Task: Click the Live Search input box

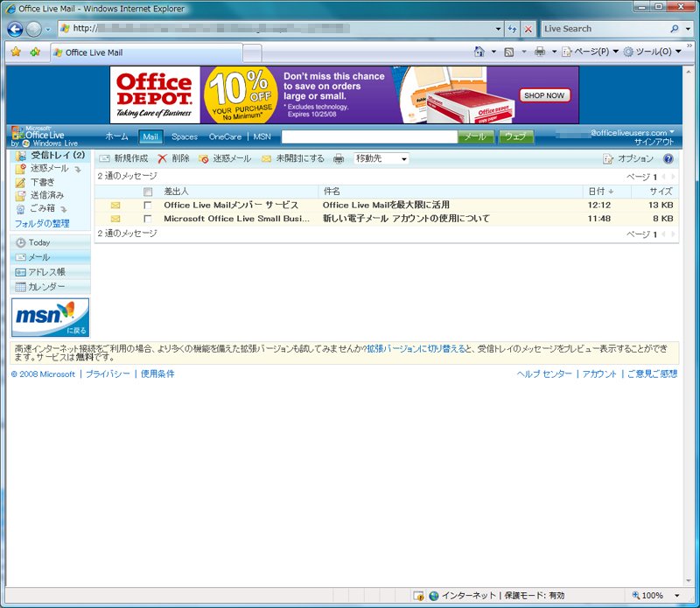Action: (x=605, y=29)
